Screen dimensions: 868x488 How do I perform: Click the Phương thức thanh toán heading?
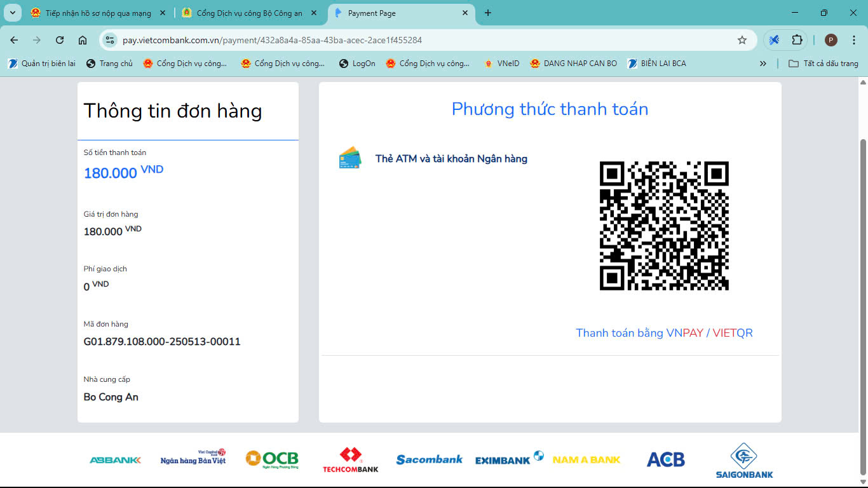550,109
